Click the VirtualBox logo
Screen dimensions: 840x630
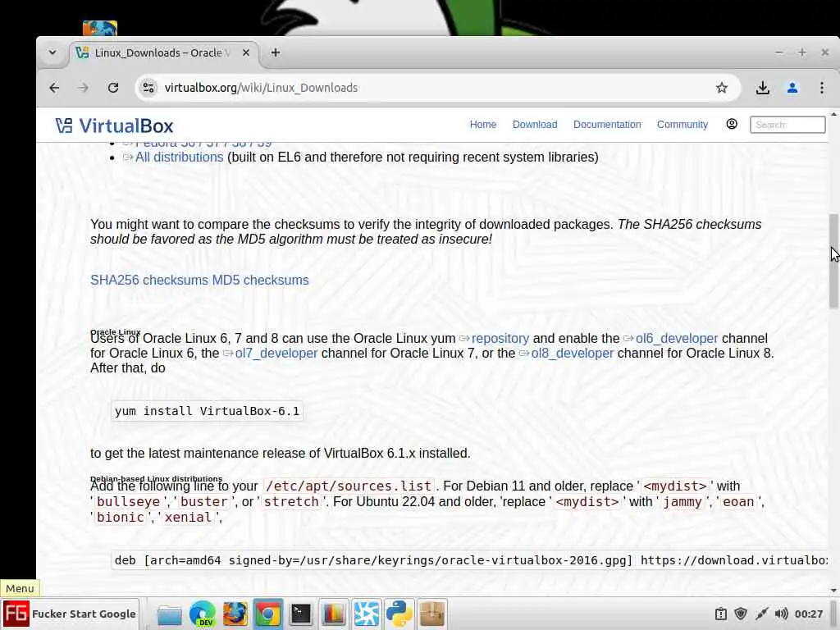[115, 126]
